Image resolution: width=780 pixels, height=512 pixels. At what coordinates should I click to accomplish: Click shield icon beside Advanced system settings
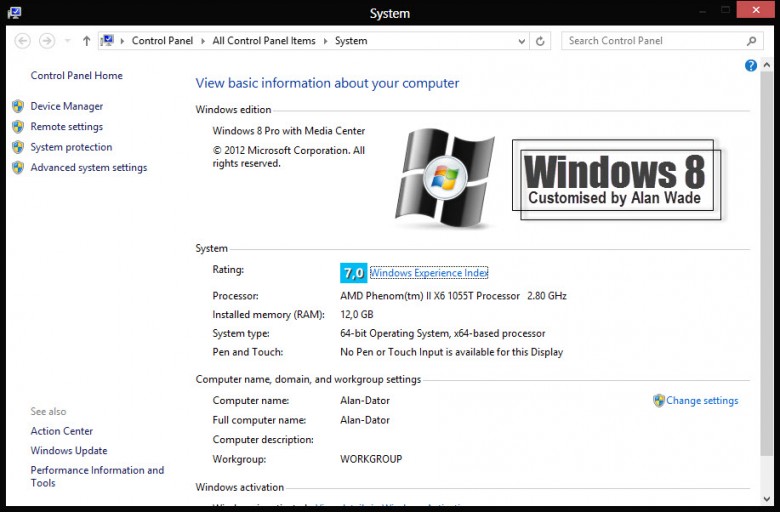tap(18, 167)
